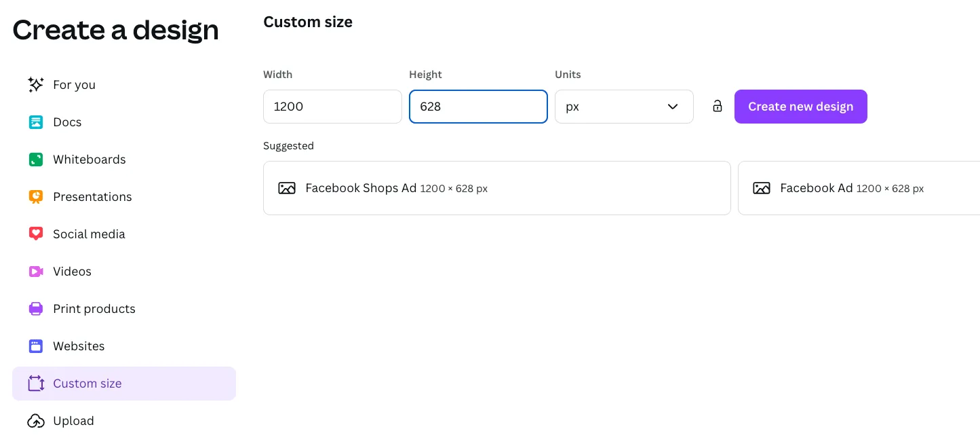Open Presentations from the sidebar icon
The width and height of the screenshot is (980, 446).
coord(35,197)
